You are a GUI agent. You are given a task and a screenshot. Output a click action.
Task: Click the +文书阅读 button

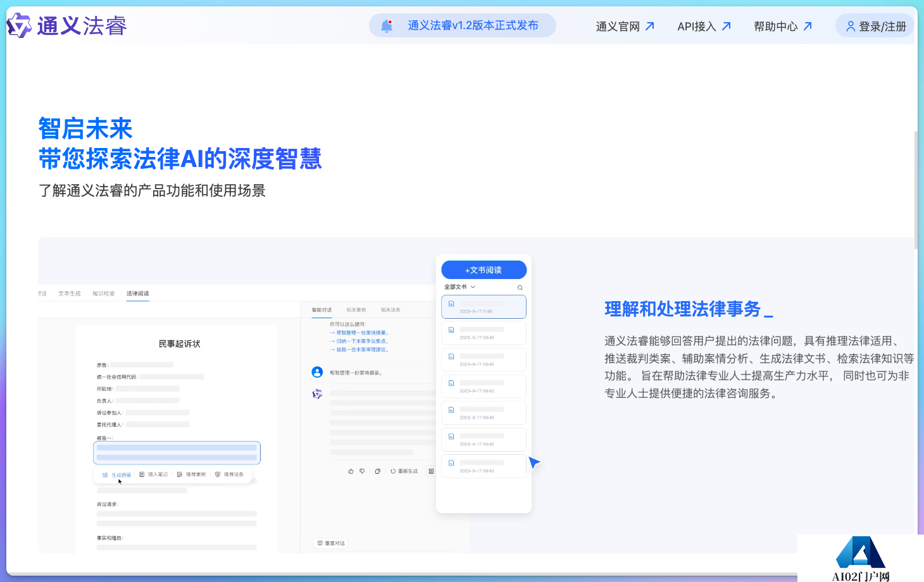pos(484,270)
